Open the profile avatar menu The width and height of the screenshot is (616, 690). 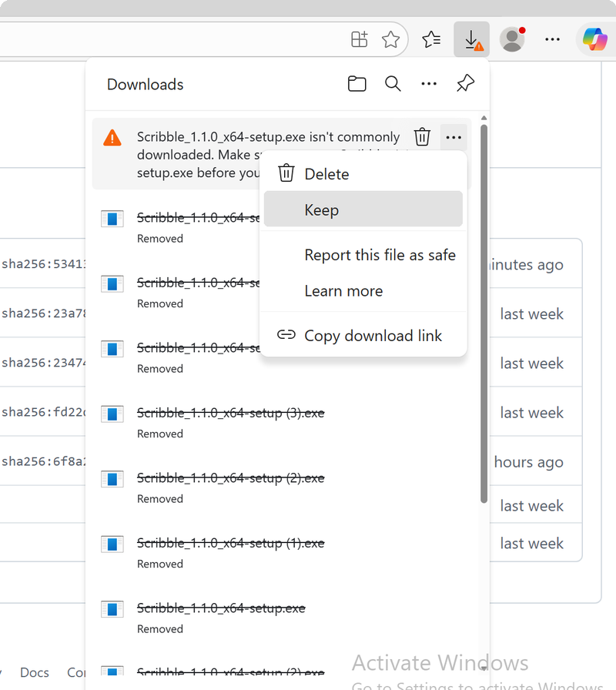512,39
